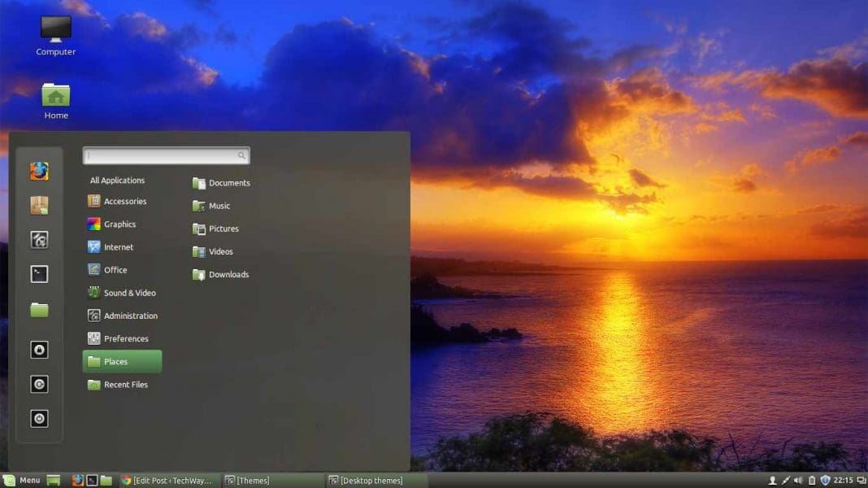This screenshot has height=488, width=868.
Task: Shut down using the power icon
Action: [38, 418]
